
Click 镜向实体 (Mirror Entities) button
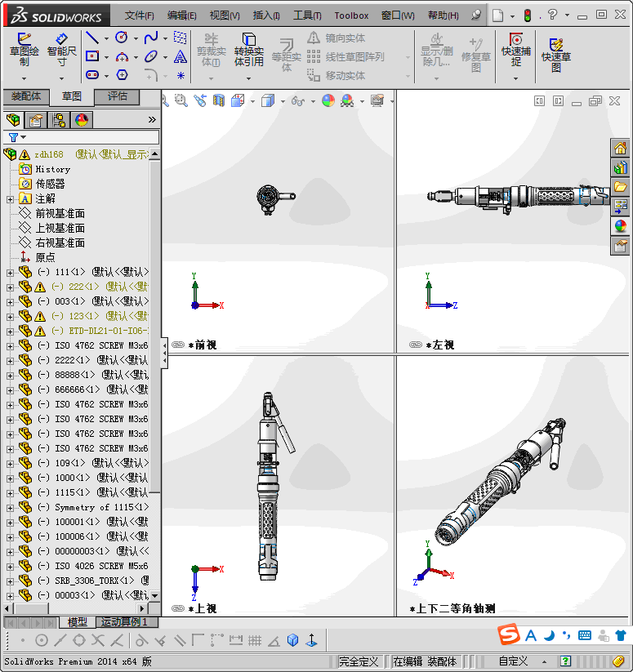(x=337, y=38)
